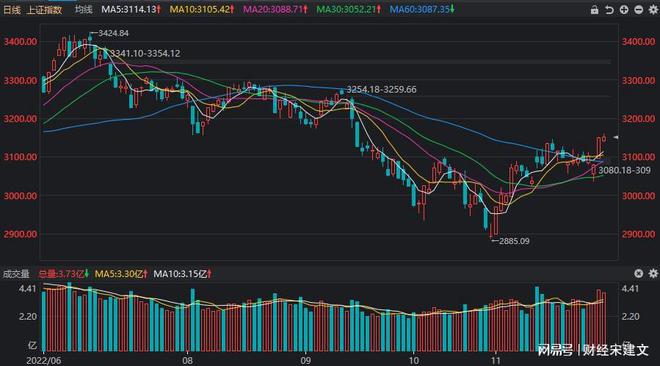Click the right volume axis 4.41 label
660x366 pixels.
(x=630, y=289)
